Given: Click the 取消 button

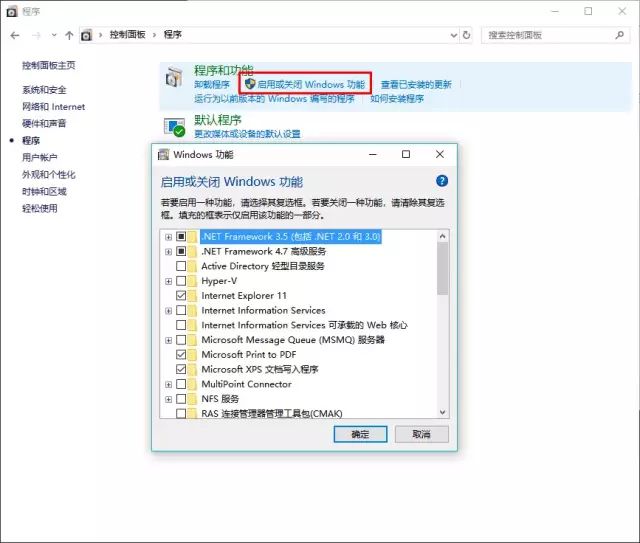Looking at the screenshot, I should (x=422, y=434).
